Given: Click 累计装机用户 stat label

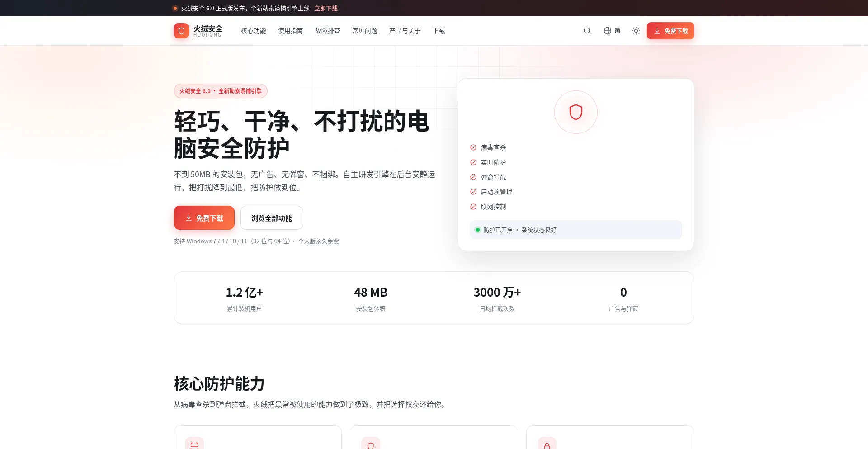Looking at the screenshot, I should (244, 309).
